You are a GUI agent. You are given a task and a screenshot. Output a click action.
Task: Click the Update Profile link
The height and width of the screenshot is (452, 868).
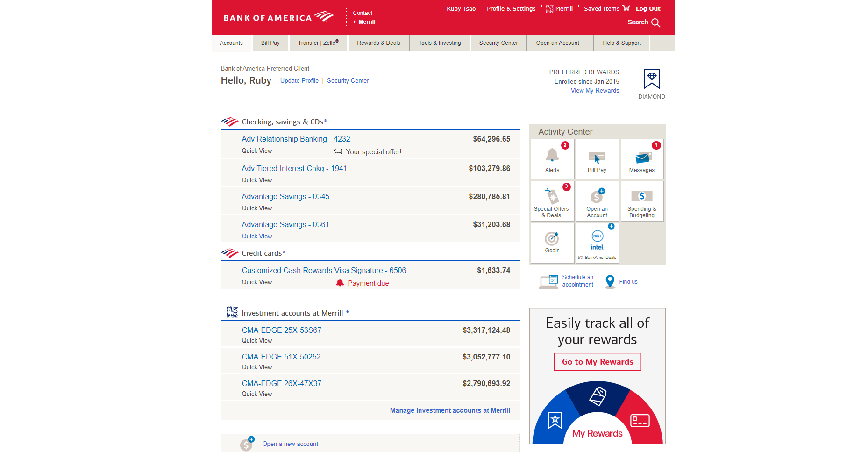pyautogui.click(x=299, y=81)
